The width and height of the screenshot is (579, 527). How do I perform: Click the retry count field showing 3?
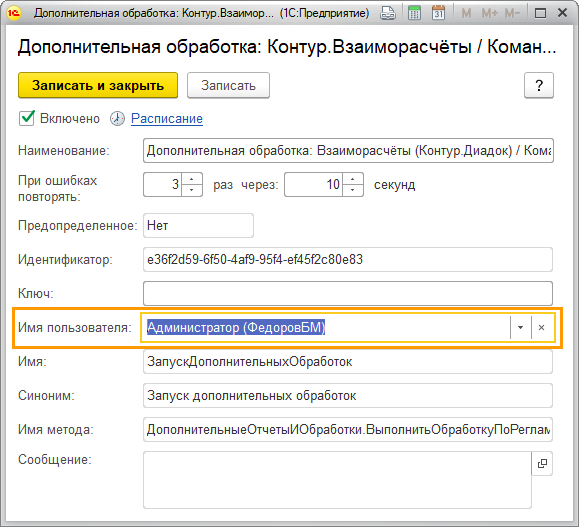162,184
